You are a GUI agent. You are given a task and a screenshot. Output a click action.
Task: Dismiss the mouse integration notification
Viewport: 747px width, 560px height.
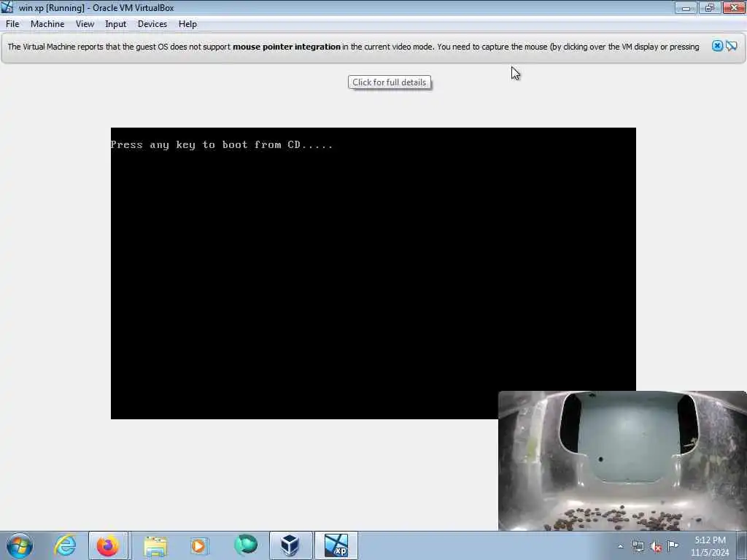click(x=717, y=46)
